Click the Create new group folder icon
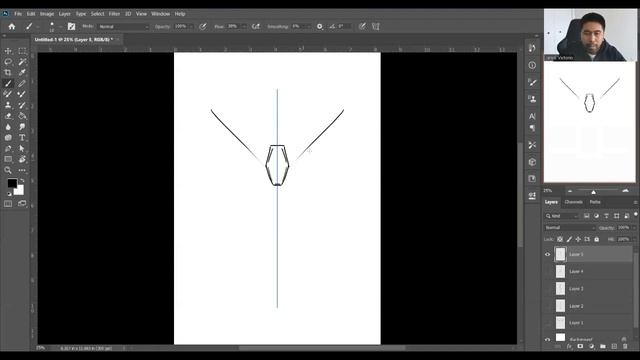 603,347
